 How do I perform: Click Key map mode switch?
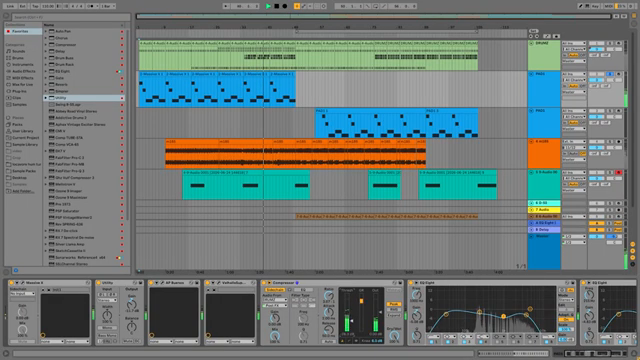pos(596,6)
